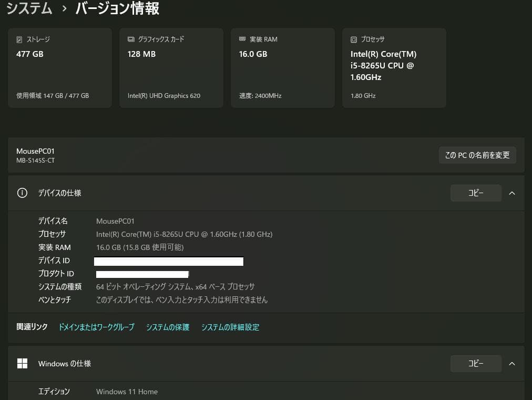Copy the Windows specifications with コピー

pos(475,363)
